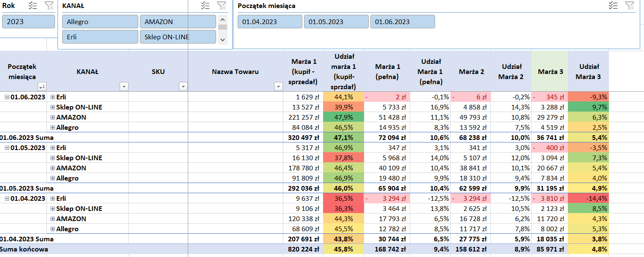Toggle multi-select in the KANAŁ slicer

click(x=206, y=5)
